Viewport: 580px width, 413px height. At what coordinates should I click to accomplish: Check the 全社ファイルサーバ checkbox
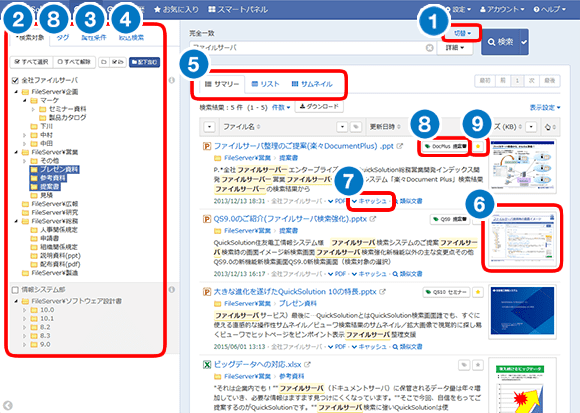15,80
